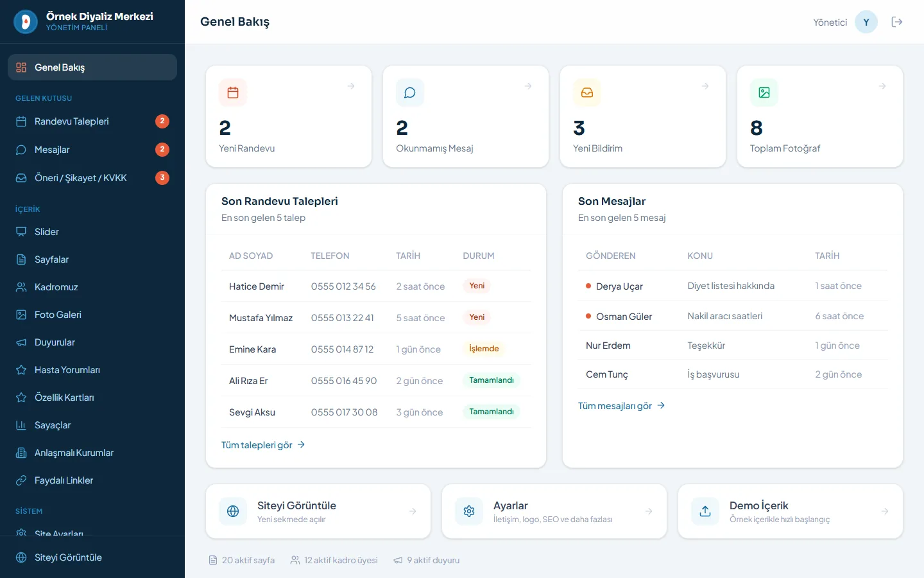Open Öneri / Şikayet / KVKK inbox

point(92,178)
